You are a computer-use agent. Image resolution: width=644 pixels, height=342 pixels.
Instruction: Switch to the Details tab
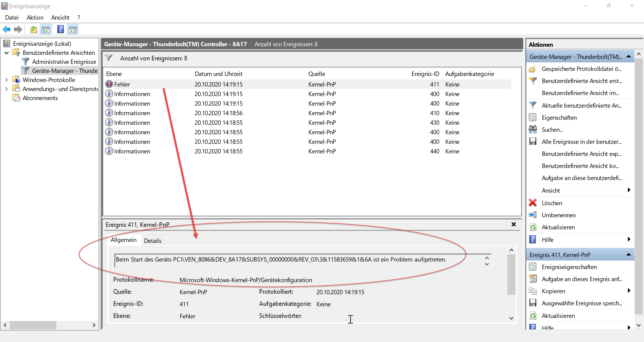[153, 241]
